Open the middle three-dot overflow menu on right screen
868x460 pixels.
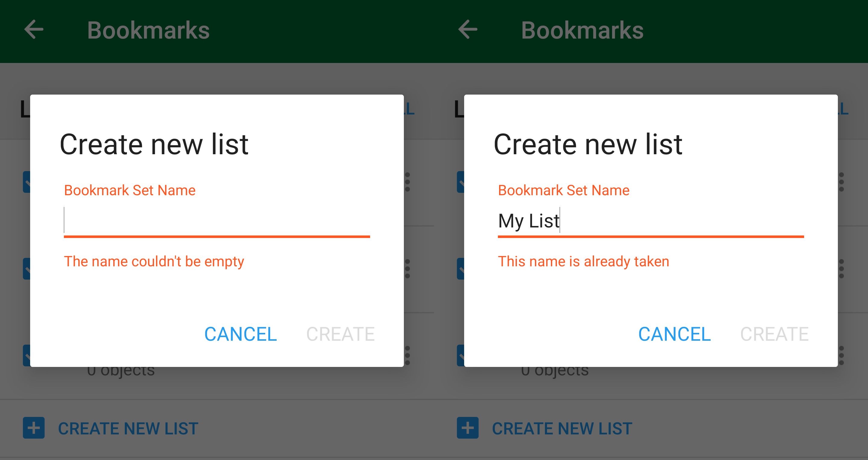tap(842, 269)
